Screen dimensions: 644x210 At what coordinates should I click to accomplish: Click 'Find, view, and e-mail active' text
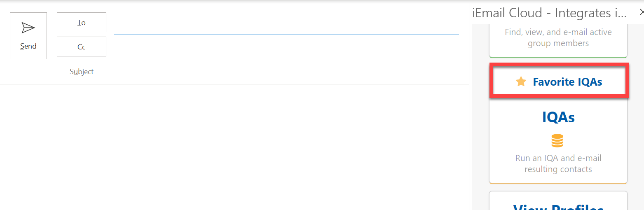(558, 32)
